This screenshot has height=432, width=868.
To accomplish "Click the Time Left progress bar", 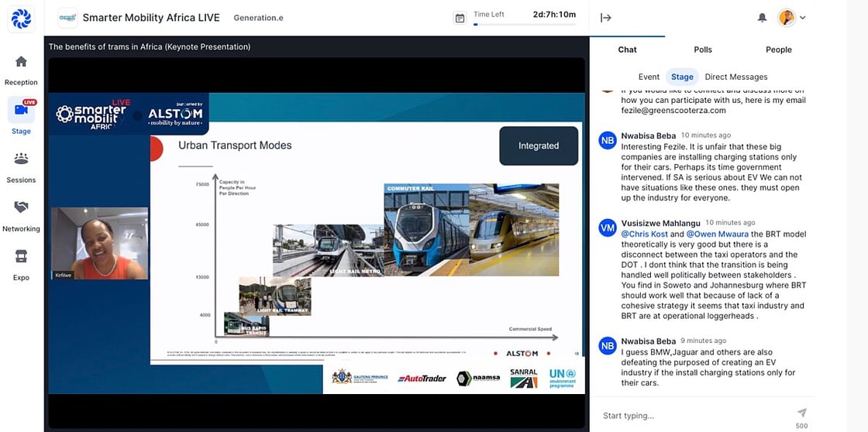I will (524, 24).
